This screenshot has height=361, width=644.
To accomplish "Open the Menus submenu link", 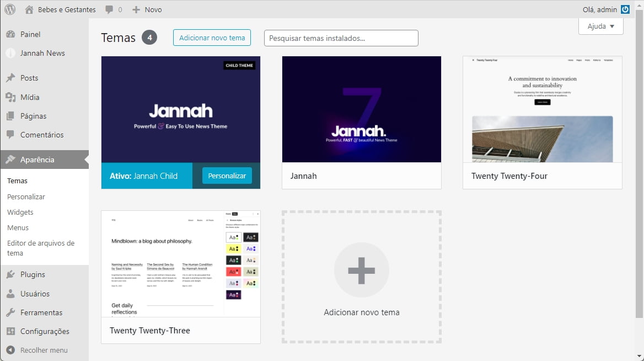I will [18, 227].
